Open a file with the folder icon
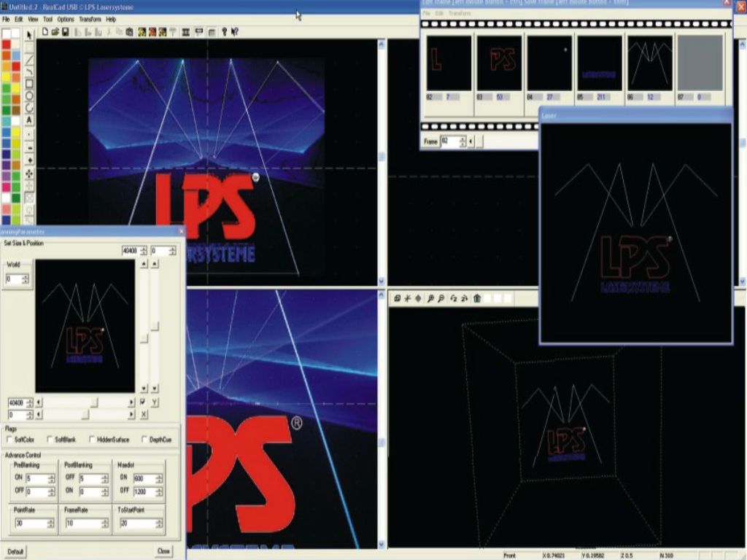The image size is (747, 560). pos(55,32)
